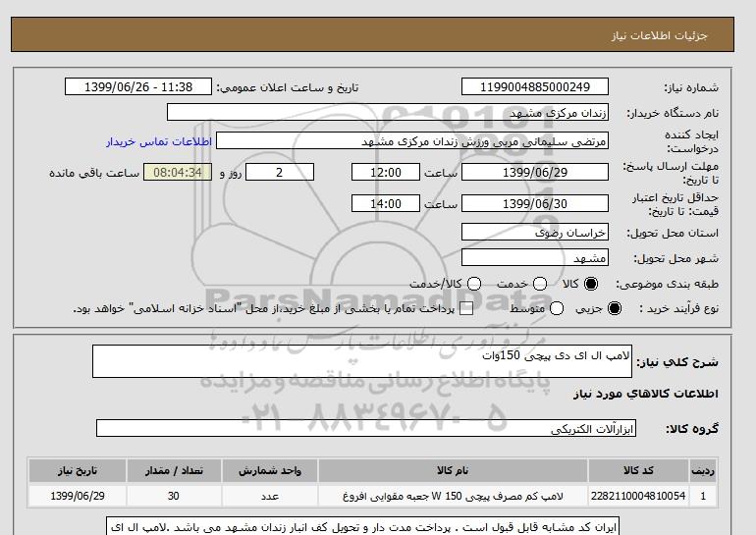Click the ساعت باقی مانده label
The image size is (756, 535).
(x=94, y=173)
